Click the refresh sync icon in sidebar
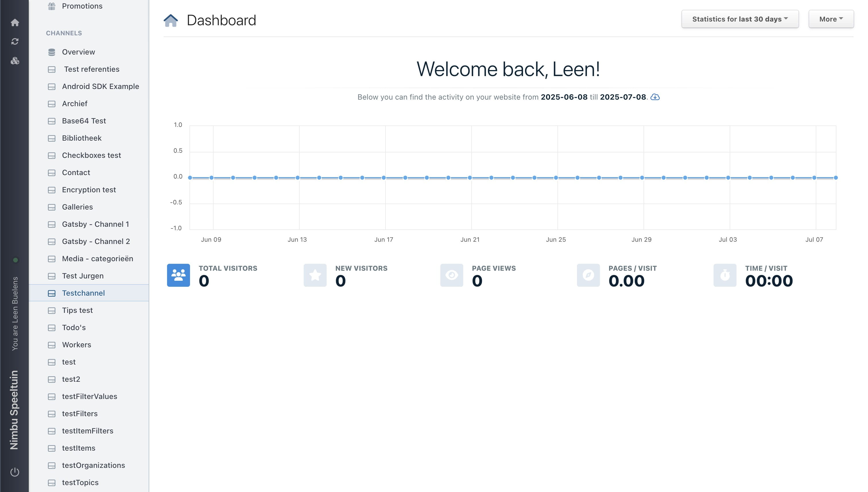The height and width of the screenshot is (492, 868). pos(15,42)
